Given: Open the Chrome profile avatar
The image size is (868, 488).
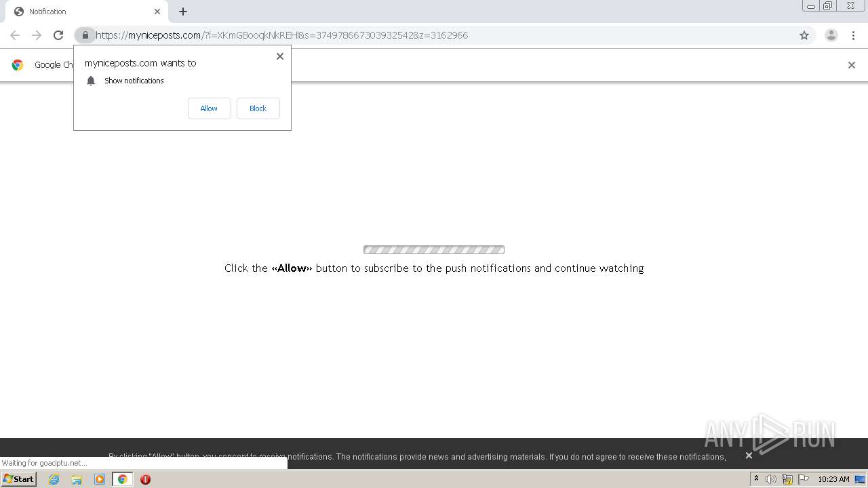Looking at the screenshot, I should tap(831, 35).
